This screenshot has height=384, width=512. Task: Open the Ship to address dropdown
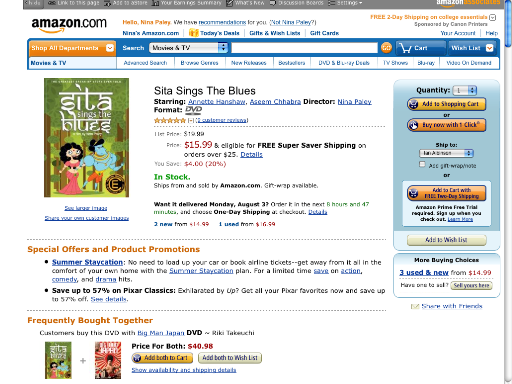pos(446,153)
